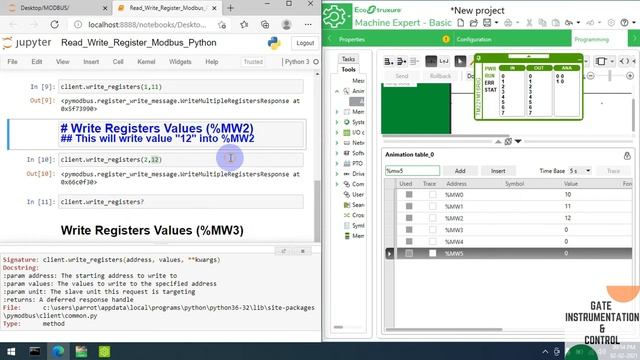
Task: Expand the Drive objects tree node
Action: (337, 174)
